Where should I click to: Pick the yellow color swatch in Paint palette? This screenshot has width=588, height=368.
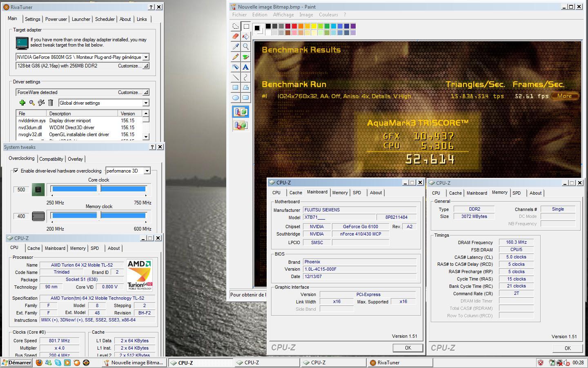click(314, 26)
